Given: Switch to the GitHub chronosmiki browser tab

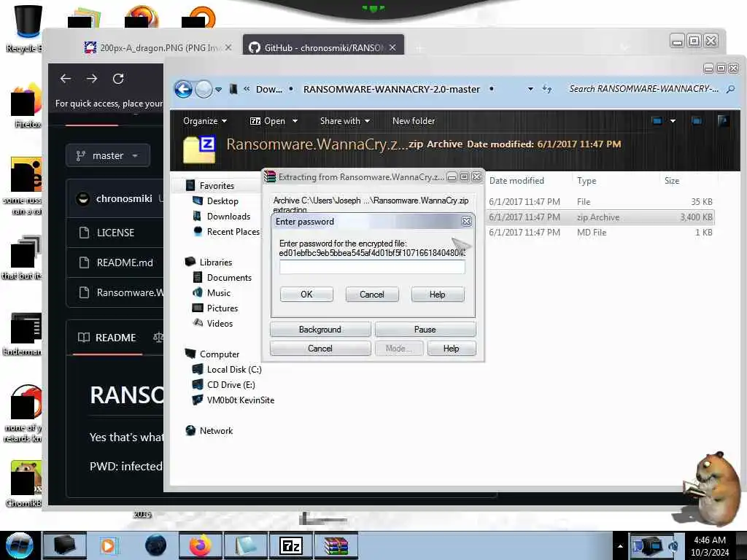Looking at the screenshot, I should (323, 47).
